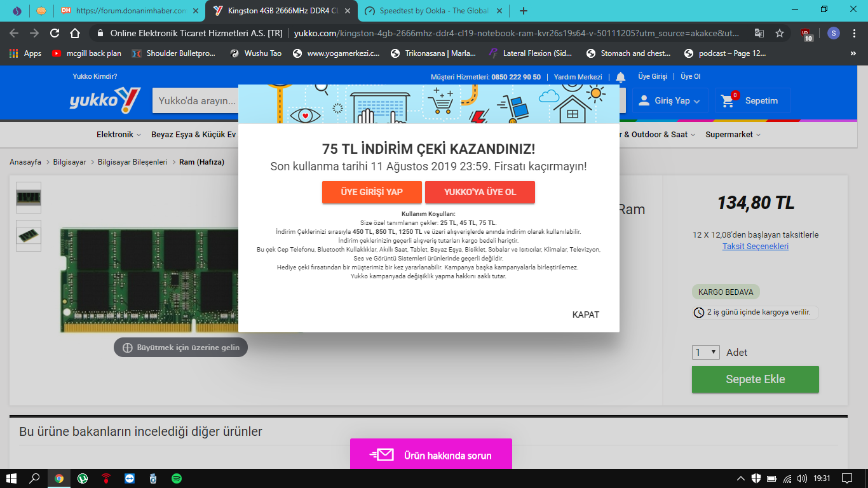Screen dimensions: 868x488
Task: Reload the current page
Action: 55,34
